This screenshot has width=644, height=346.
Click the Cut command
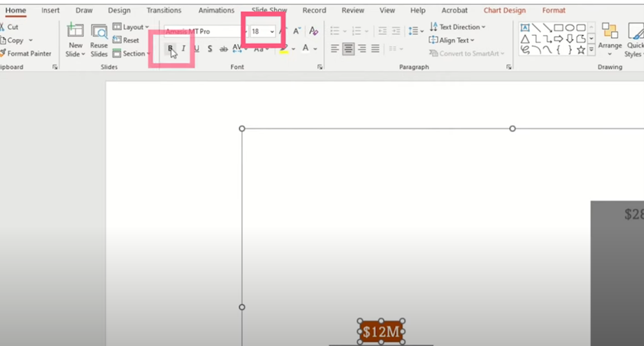pyautogui.click(x=10, y=27)
